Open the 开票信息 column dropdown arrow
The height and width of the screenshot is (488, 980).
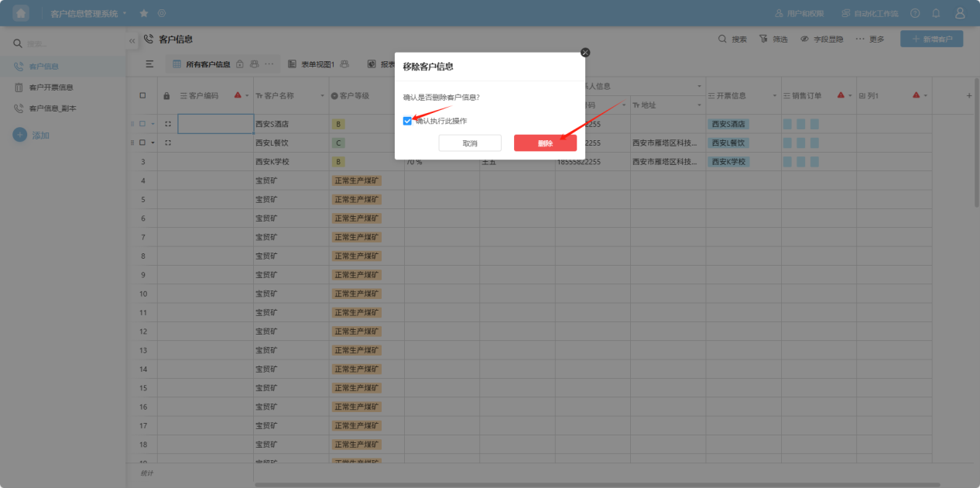(773, 96)
